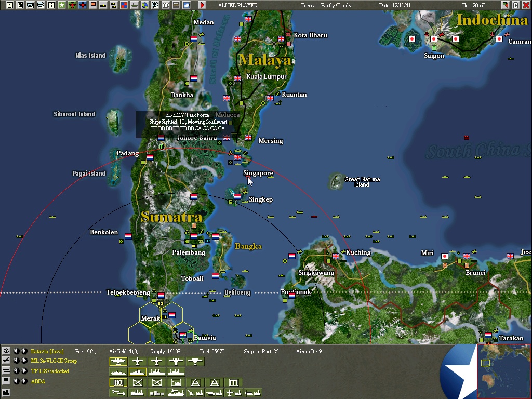Screen dimensions: 532x399
Task: Click the green ship silhouette toolbar icon
Action: click(x=135, y=5)
